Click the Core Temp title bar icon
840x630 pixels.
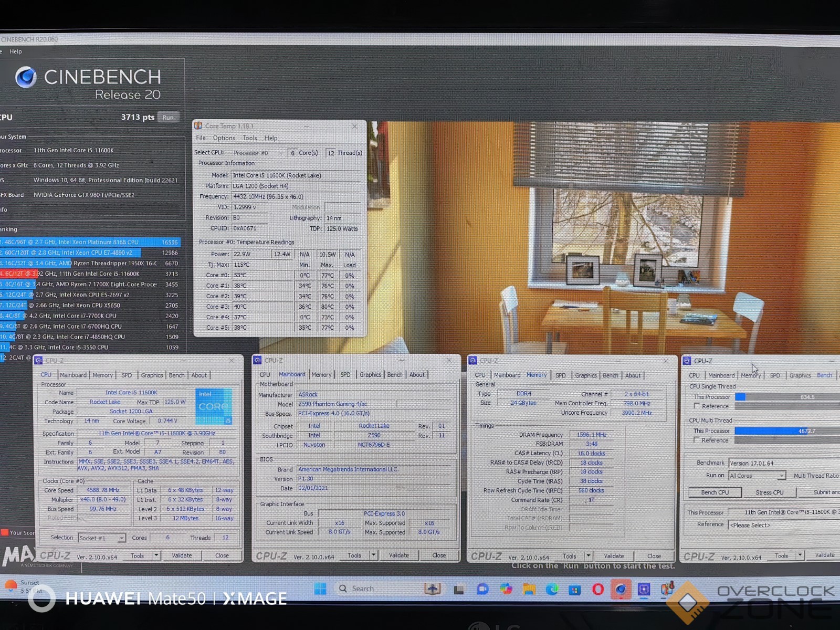(198, 126)
